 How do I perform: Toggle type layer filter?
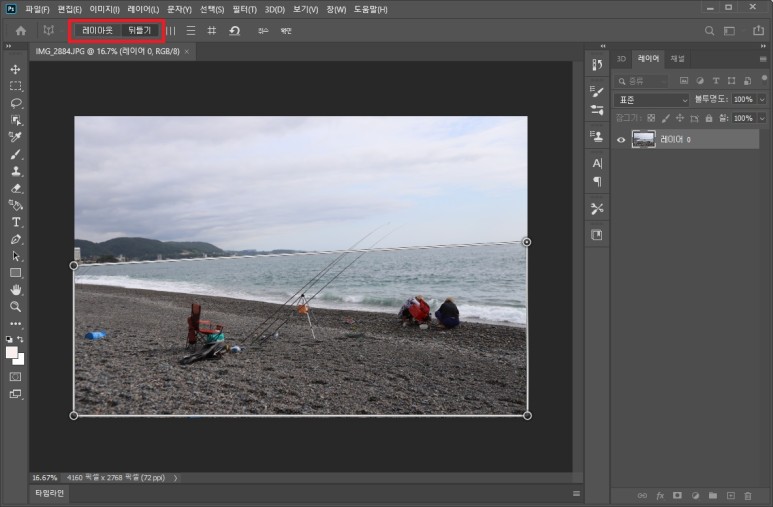[x=716, y=81]
